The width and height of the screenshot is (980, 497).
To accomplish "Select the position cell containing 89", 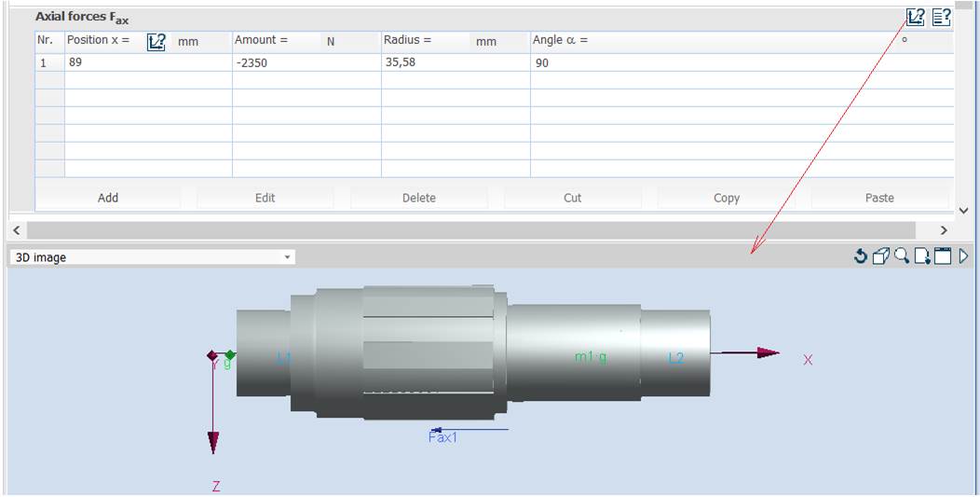I will (x=149, y=62).
